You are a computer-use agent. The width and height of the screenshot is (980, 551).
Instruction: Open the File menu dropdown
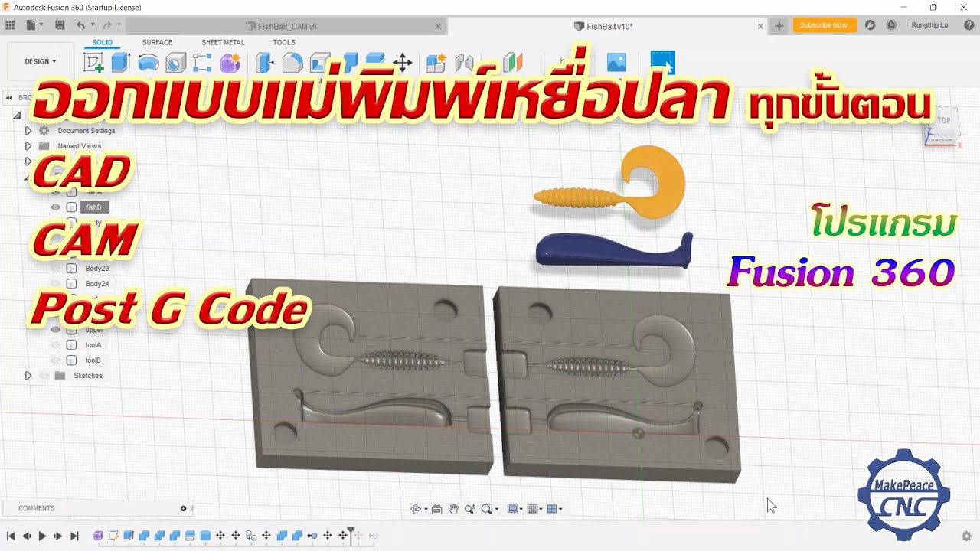click(x=34, y=25)
